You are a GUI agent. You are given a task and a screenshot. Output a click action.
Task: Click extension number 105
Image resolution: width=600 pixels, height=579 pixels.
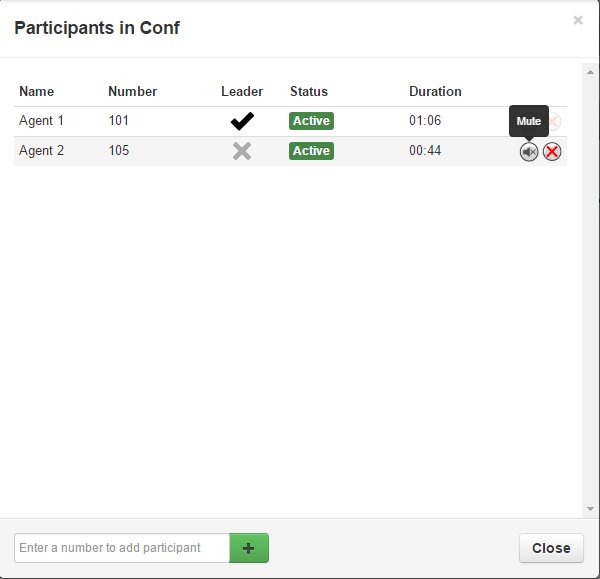119,151
